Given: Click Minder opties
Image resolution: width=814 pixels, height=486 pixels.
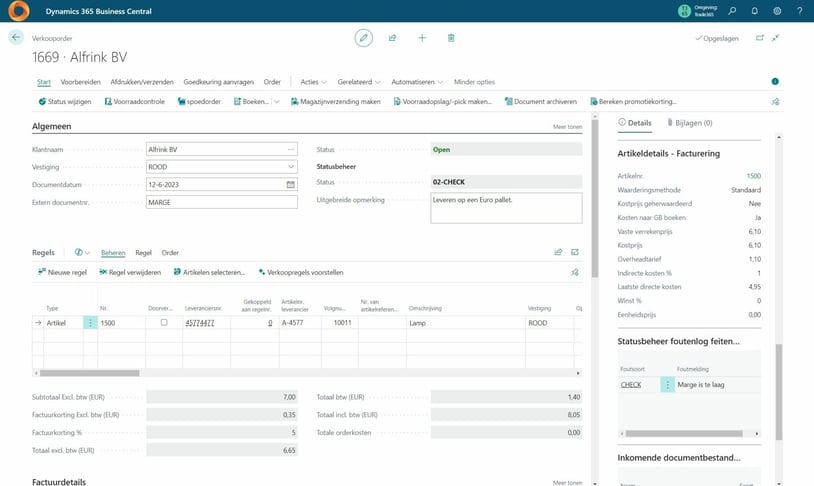Looking at the screenshot, I should (474, 82).
